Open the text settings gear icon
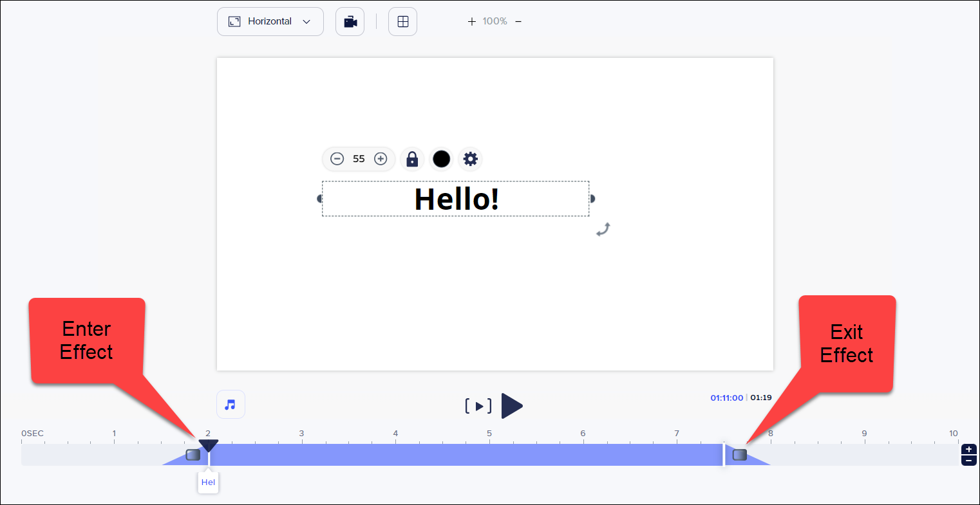Viewport: 980px width, 505px height. point(470,159)
